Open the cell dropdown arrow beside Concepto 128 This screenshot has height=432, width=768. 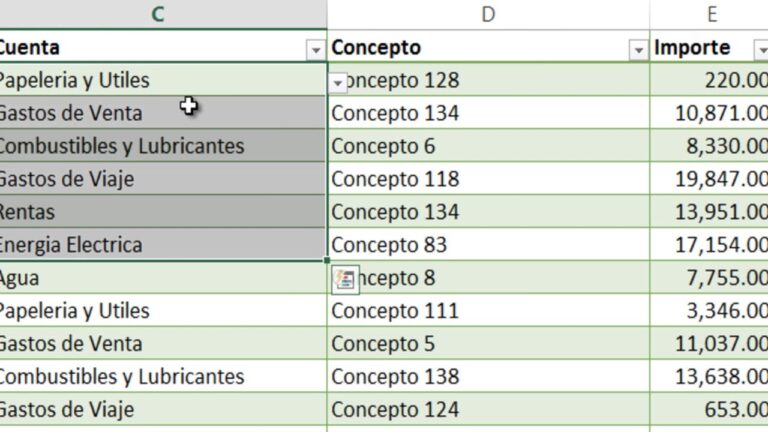[338, 83]
